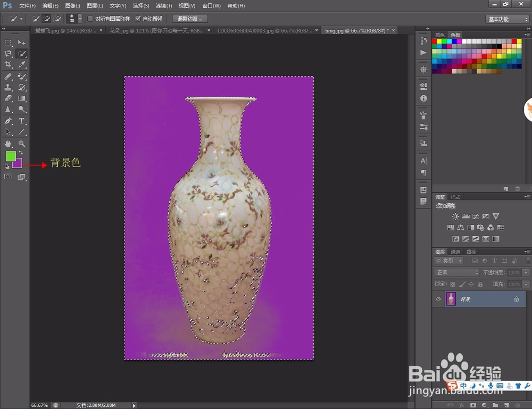The image size is (532, 409).
Task: Select the Hand tool
Action: pos(8,144)
